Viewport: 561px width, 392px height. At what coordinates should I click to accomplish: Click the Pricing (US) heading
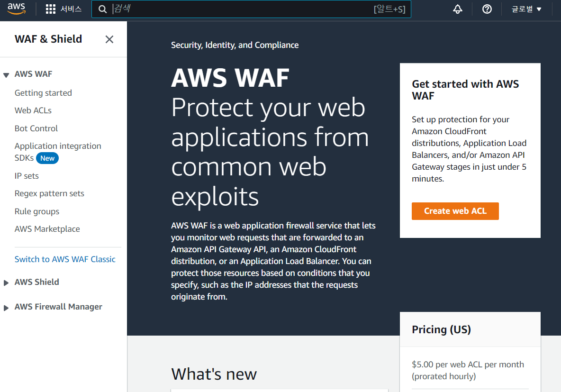point(441,329)
